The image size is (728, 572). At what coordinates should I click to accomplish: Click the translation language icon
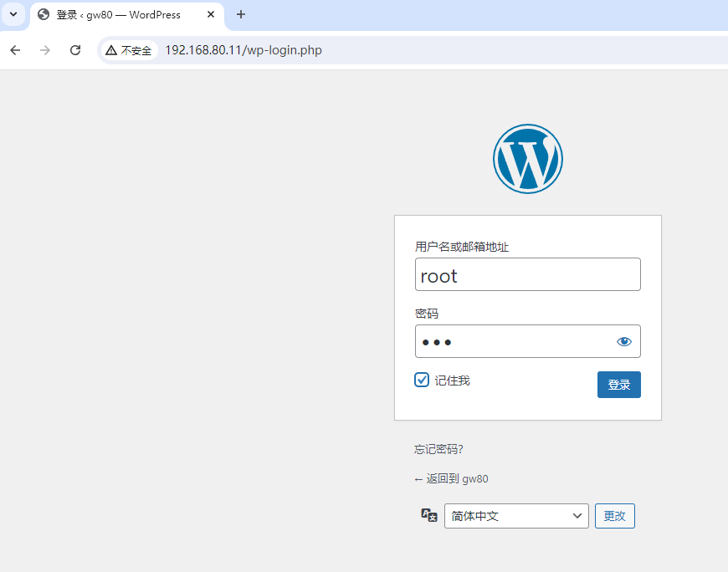click(429, 515)
